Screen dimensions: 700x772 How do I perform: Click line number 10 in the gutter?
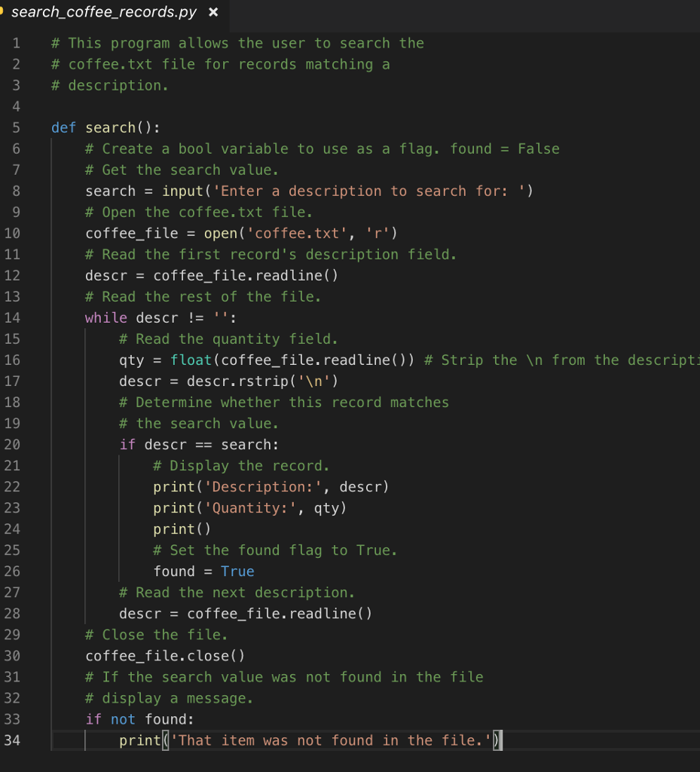click(16, 233)
